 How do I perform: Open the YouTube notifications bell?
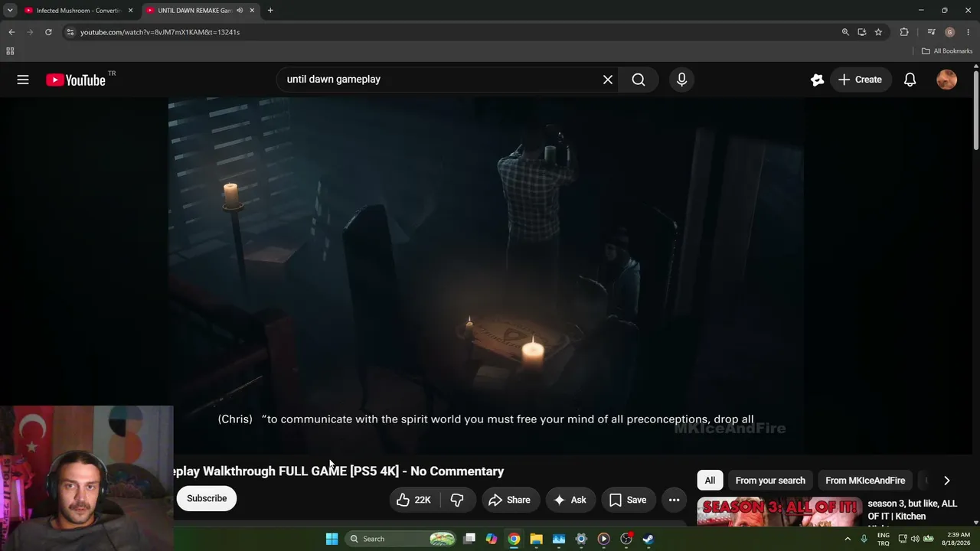pos(910,80)
